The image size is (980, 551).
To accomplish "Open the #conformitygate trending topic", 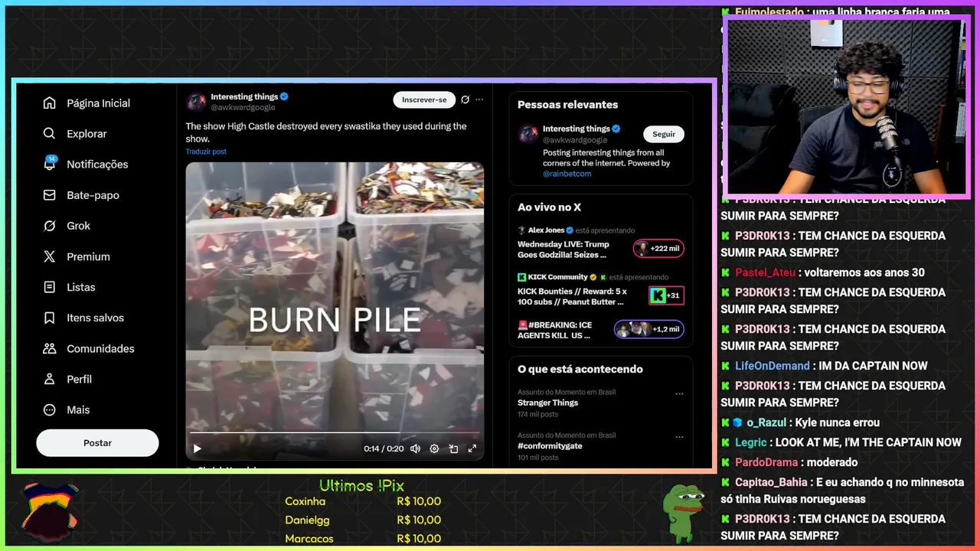I will tap(550, 445).
